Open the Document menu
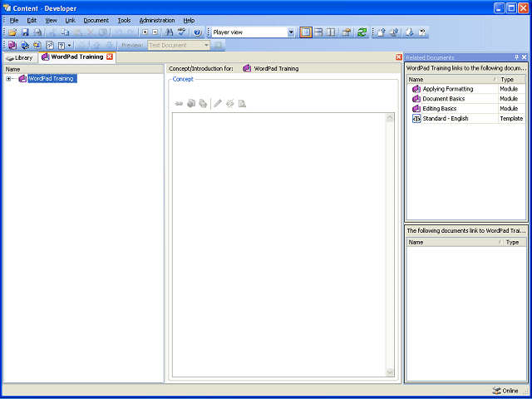Image resolution: width=532 pixels, height=399 pixels. [x=96, y=20]
